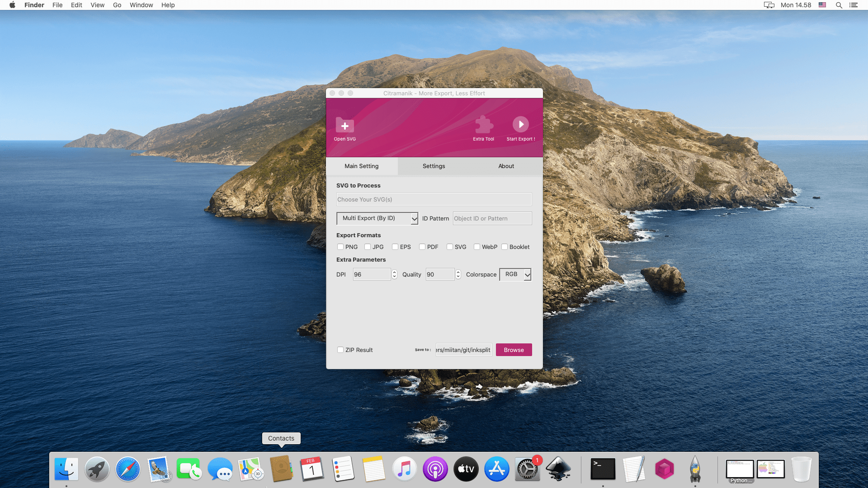
Task: Toggle the ZIP Result checkbox
Action: tap(340, 350)
